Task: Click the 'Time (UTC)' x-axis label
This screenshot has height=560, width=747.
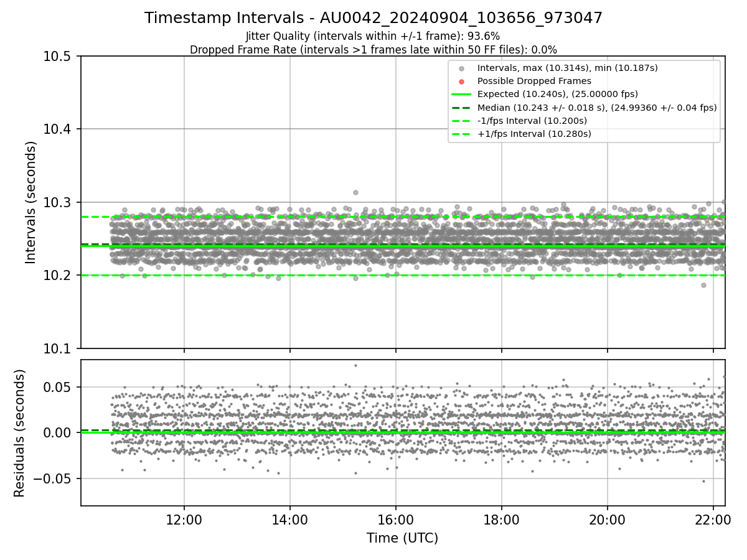Action: pyautogui.click(x=402, y=538)
